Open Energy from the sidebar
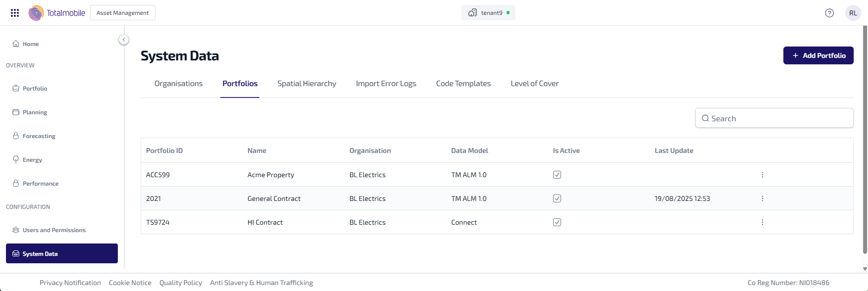 (x=32, y=160)
